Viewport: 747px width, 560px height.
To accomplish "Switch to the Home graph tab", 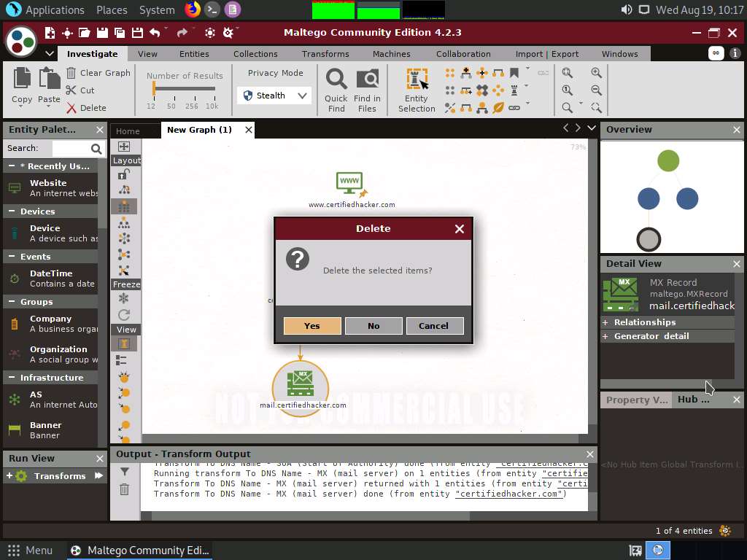I will point(128,131).
